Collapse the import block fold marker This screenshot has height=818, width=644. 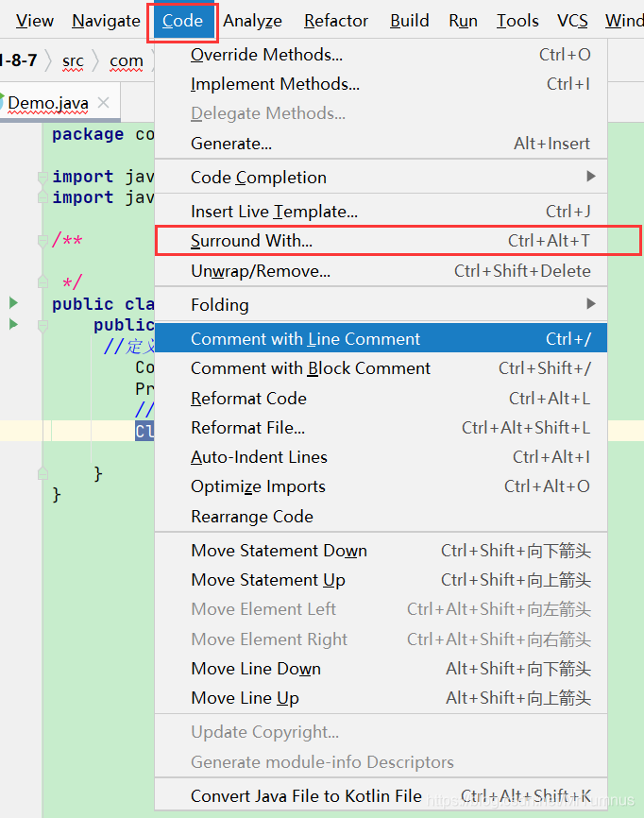click(x=42, y=178)
